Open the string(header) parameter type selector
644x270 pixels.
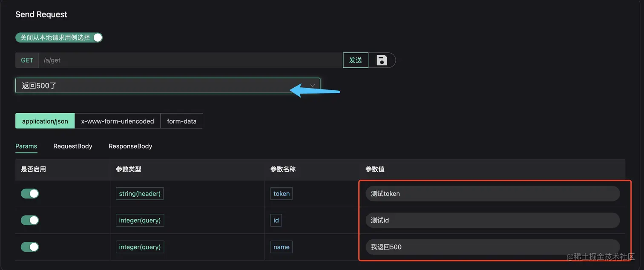(140, 194)
